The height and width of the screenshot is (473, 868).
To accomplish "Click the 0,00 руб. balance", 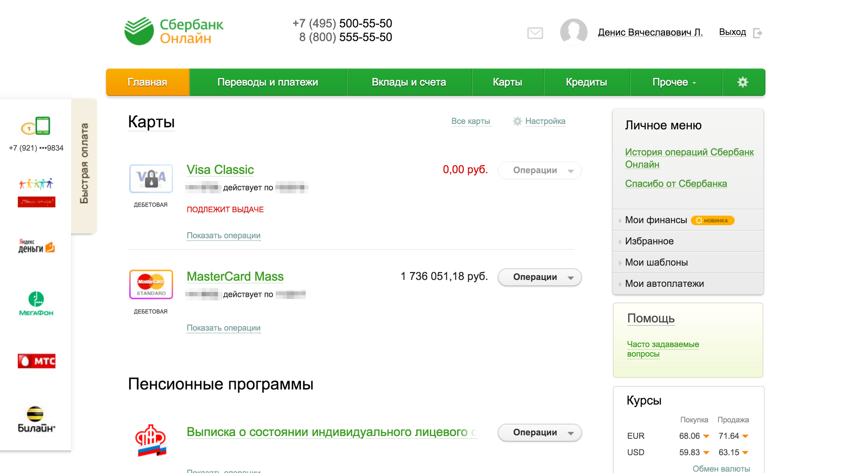I will point(465,170).
